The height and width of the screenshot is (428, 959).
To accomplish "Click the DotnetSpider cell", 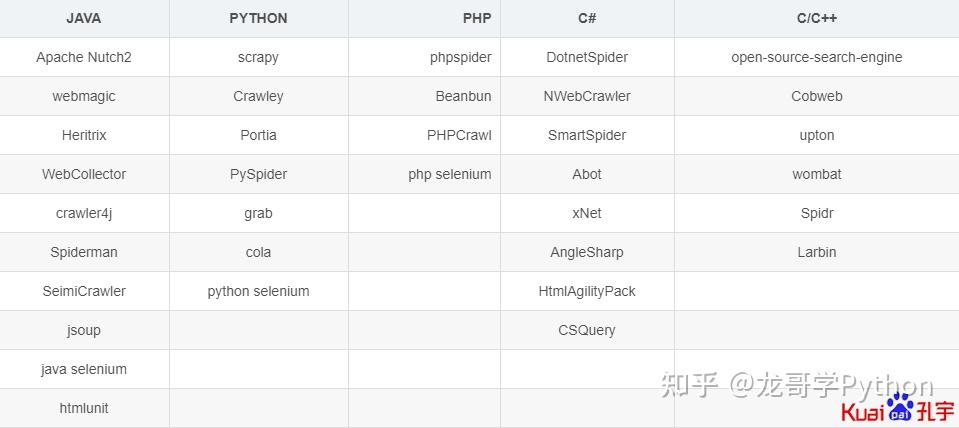I will 587,57.
